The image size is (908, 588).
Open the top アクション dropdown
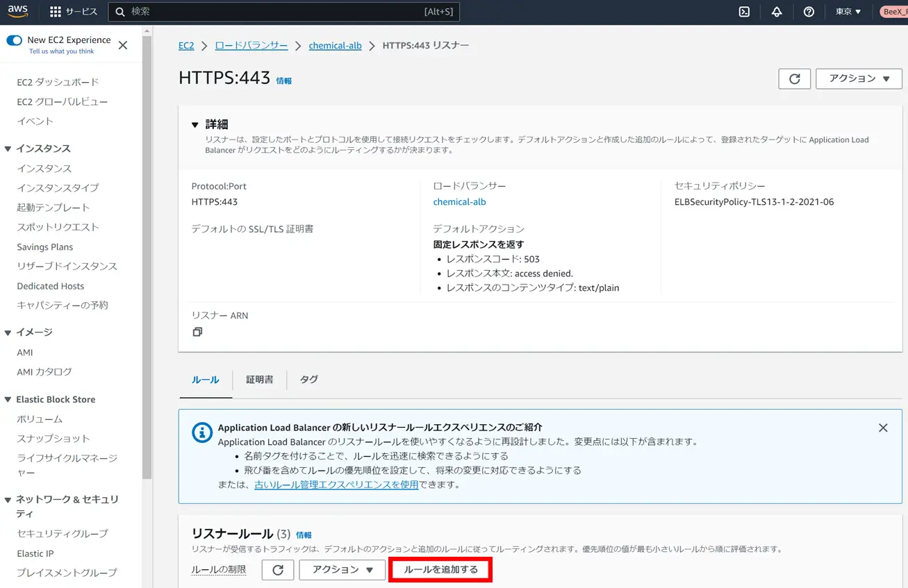(x=859, y=78)
